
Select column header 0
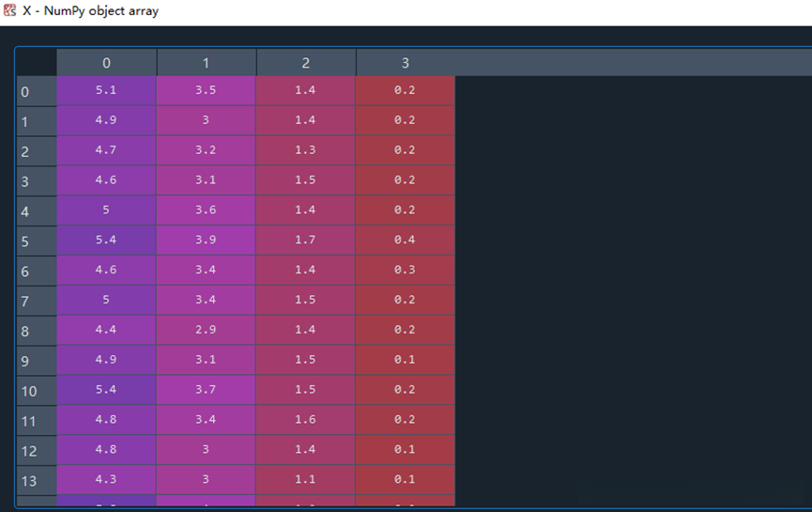(x=107, y=63)
